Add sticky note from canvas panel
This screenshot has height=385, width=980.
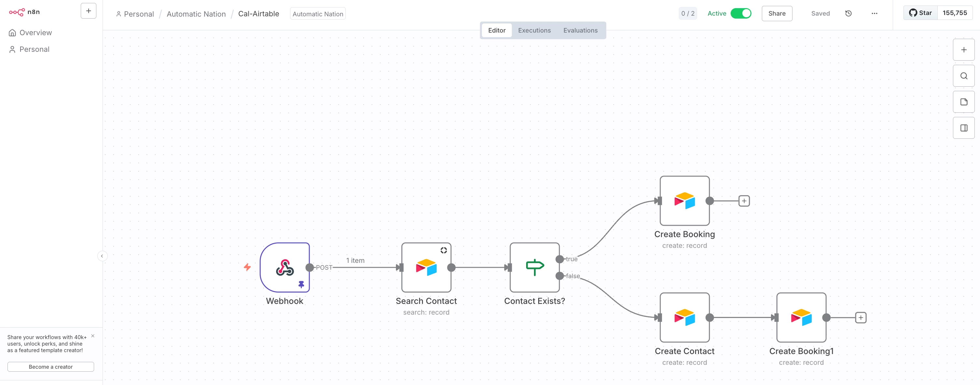(963, 102)
